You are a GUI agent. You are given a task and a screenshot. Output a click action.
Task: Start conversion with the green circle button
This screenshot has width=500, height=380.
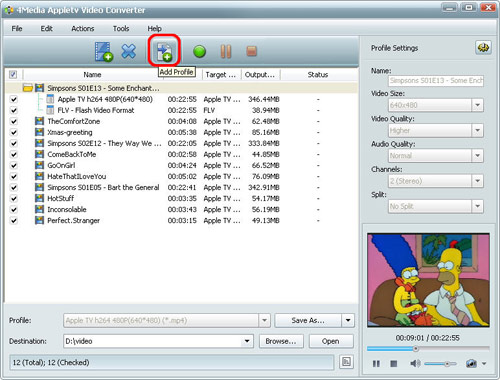[x=199, y=52]
